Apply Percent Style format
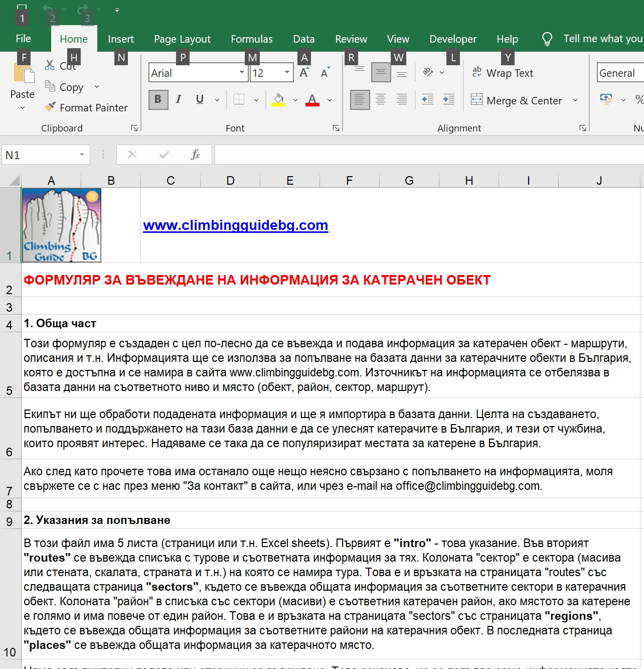This screenshot has width=644, height=669. (639, 99)
